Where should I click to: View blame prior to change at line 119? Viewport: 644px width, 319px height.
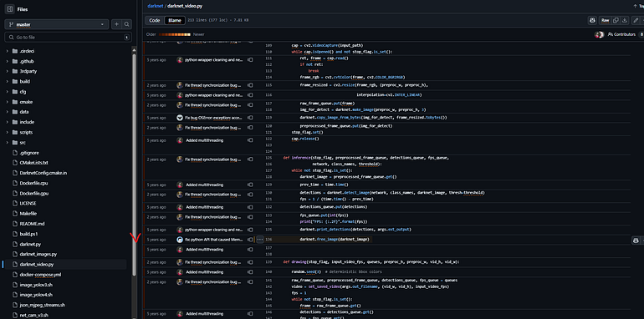tap(250, 118)
